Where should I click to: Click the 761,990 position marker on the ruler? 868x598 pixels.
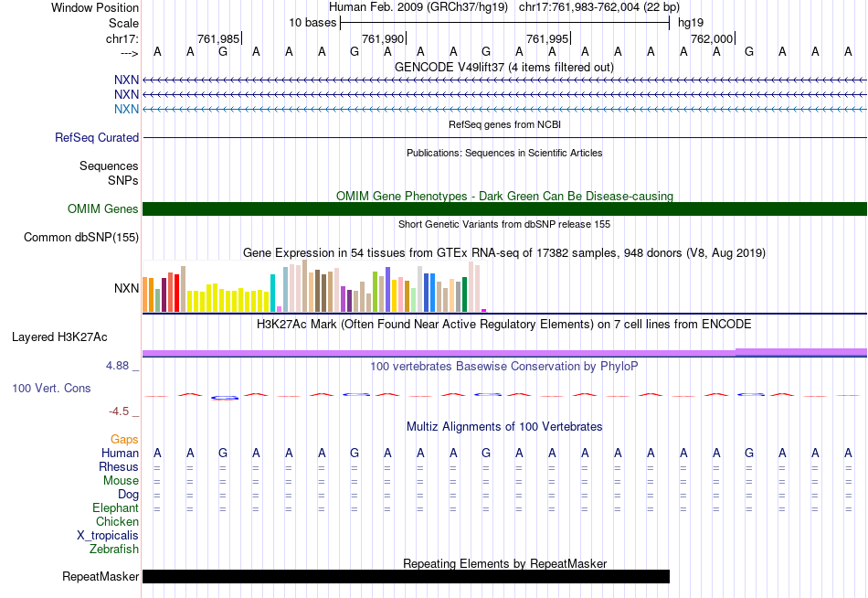pos(383,38)
